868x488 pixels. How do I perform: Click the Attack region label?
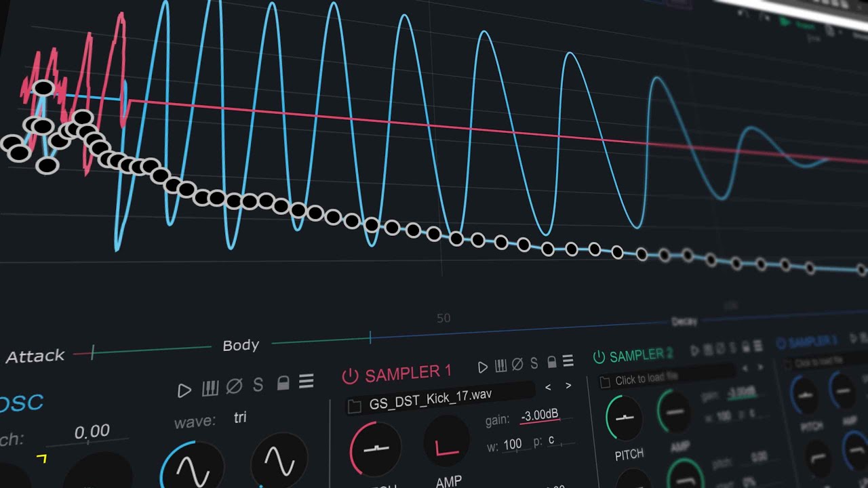(35, 356)
